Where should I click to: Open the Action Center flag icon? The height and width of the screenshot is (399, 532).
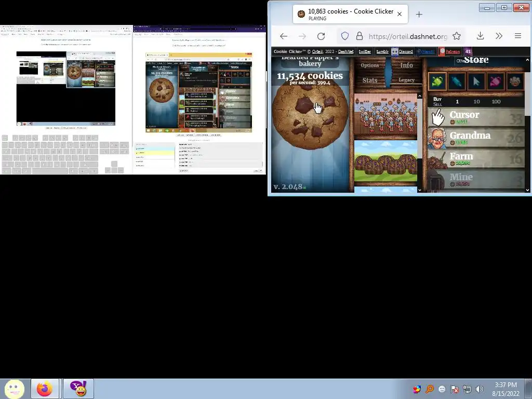click(x=455, y=389)
